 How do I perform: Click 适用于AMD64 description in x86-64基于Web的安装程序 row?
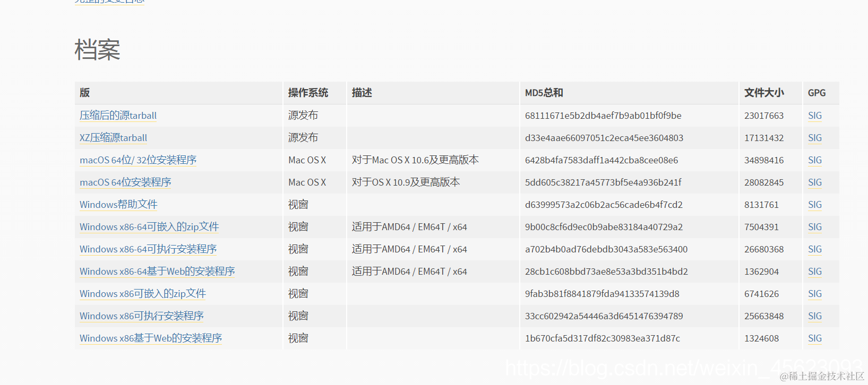(409, 272)
